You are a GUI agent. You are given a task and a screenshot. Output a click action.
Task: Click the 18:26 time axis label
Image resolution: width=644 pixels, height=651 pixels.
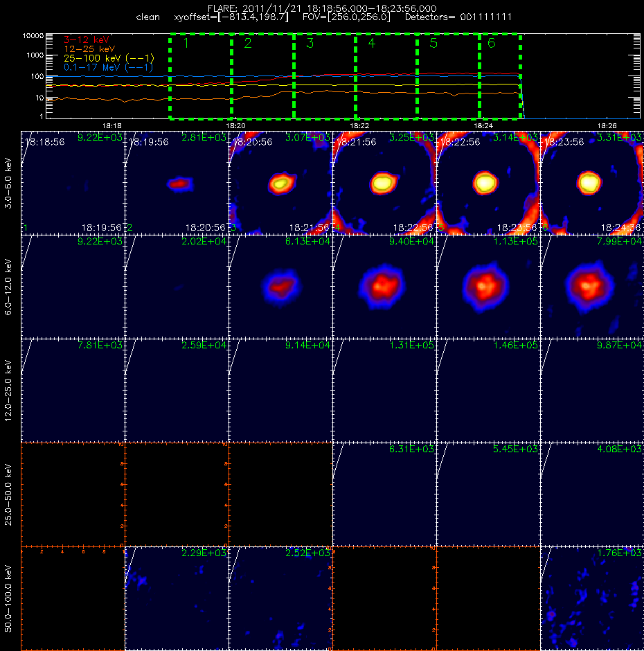(607, 125)
